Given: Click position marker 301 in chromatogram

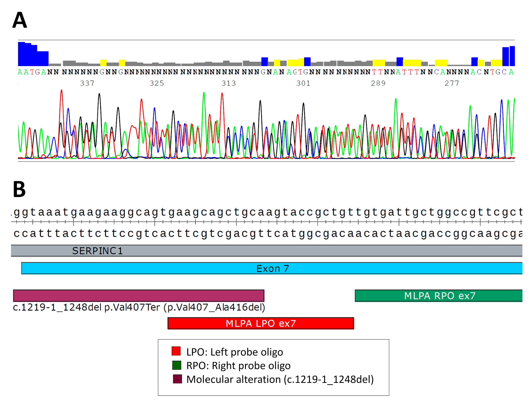Looking at the screenshot, I should [303, 83].
